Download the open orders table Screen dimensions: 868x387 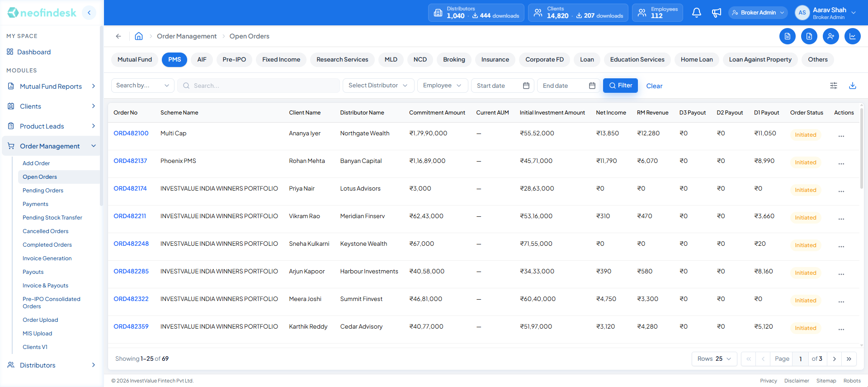pos(853,86)
